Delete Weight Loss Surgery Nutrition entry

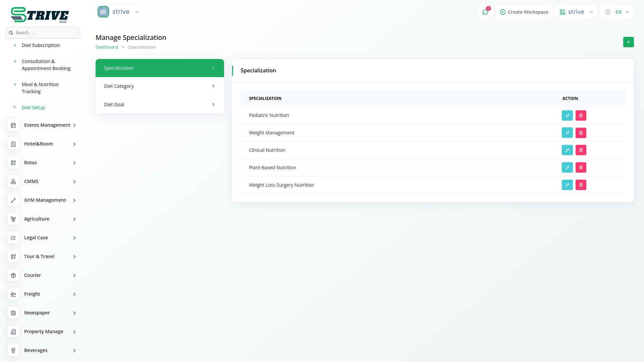pos(581,185)
